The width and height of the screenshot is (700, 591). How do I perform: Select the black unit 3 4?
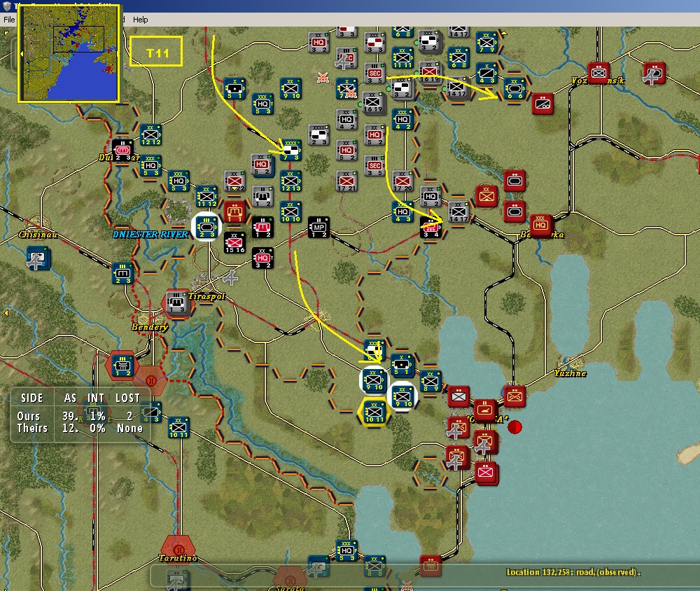[x=430, y=228]
